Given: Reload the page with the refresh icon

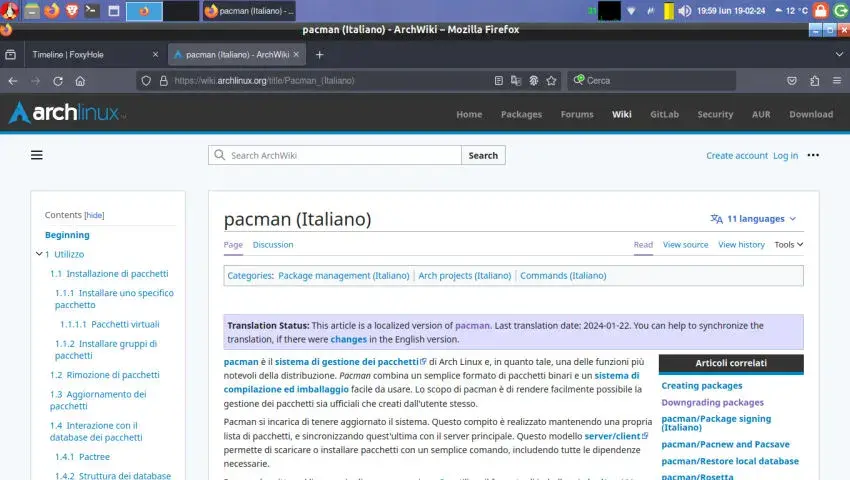Looking at the screenshot, I should click(58, 81).
